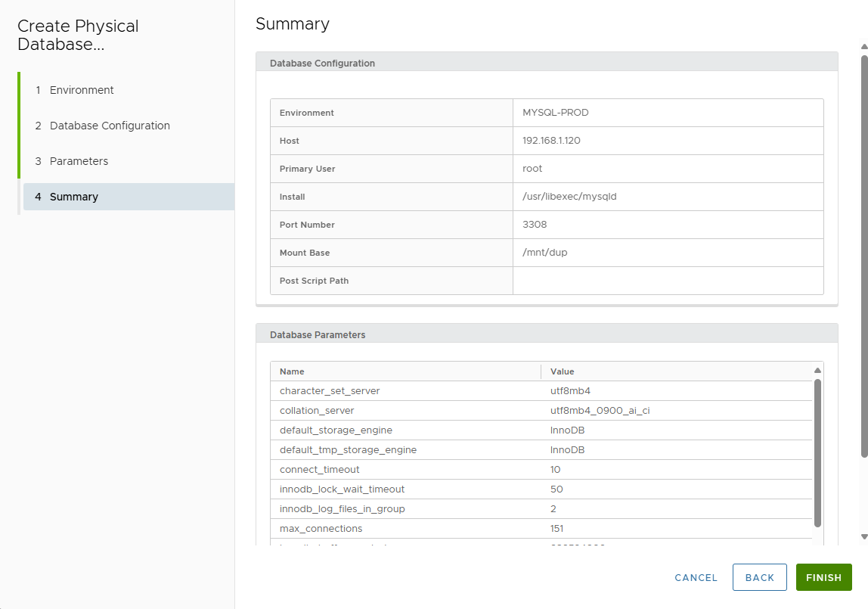
Task: Go to step 1 Environment
Action: [x=82, y=90]
